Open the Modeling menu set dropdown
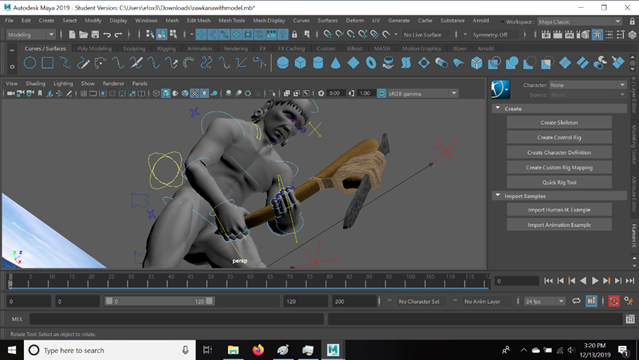Viewport: 639px width, 360px height. (x=31, y=35)
